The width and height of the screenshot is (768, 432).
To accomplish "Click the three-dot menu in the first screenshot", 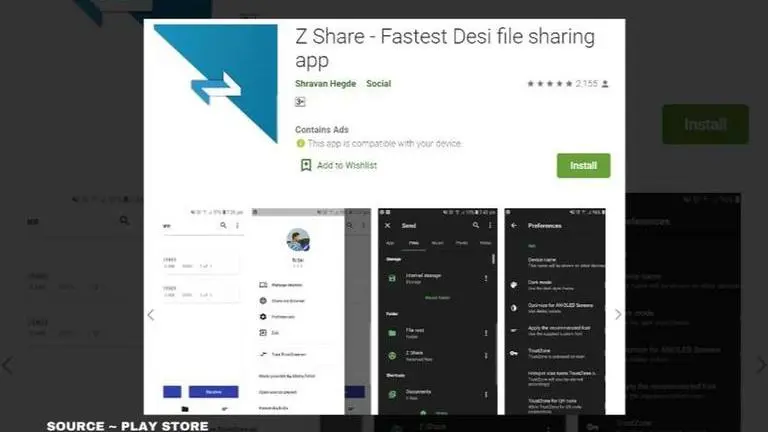I will click(x=238, y=225).
